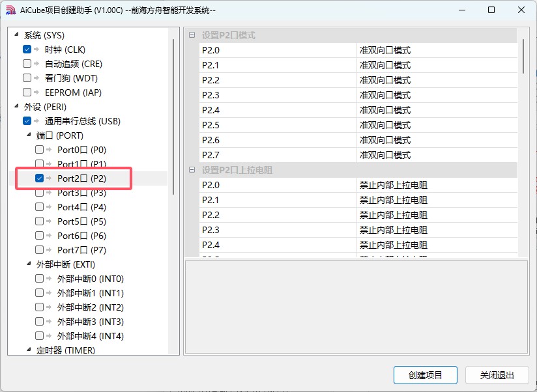Collapse the 外设 (PERI) tree node
This screenshot has height=392, width=537.
pyautogui.click(x=16, y=106)
